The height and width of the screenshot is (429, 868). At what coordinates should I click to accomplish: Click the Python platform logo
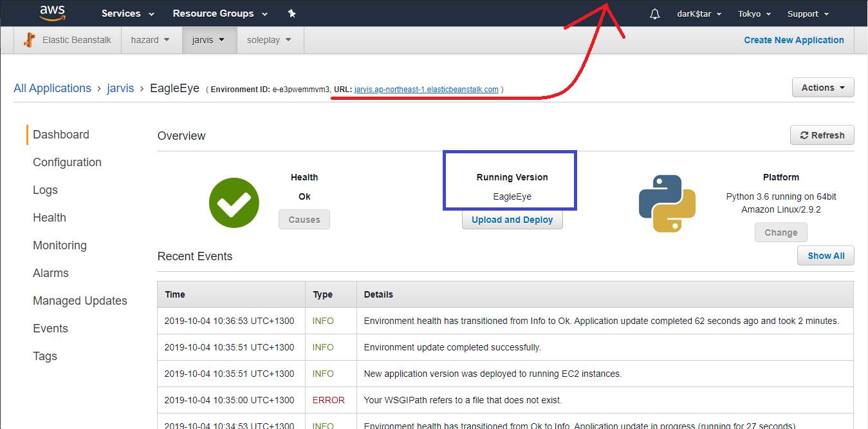tap(667, 203)
